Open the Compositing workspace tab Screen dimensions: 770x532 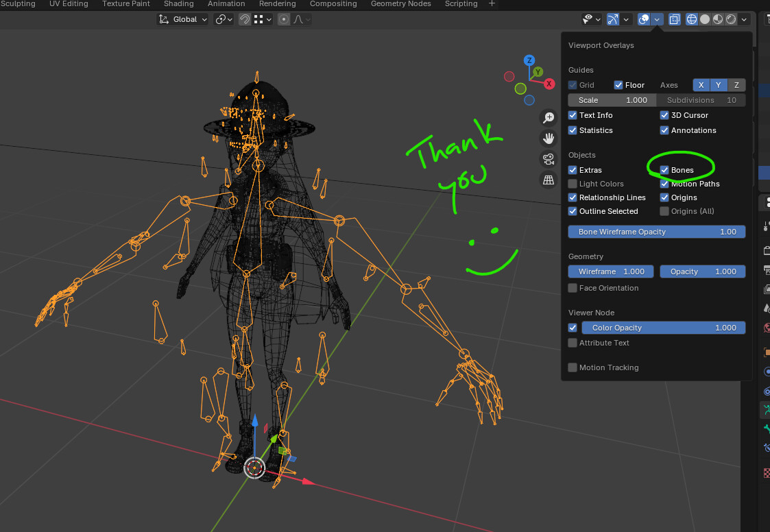click(333, 4)
